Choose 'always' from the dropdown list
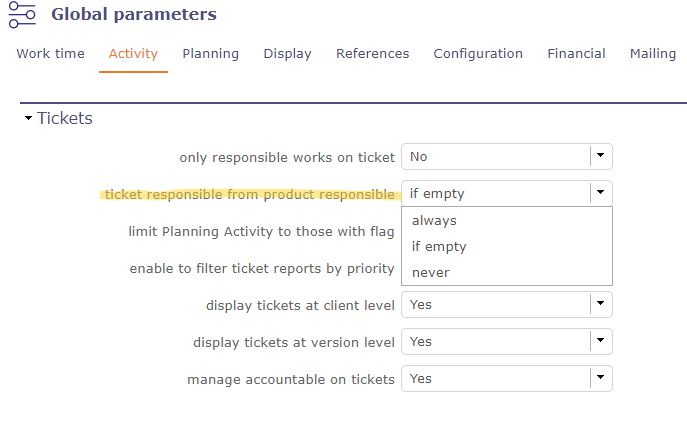Image resolution: width=687 pixels, height=438 pixels. tap(434, 221)
